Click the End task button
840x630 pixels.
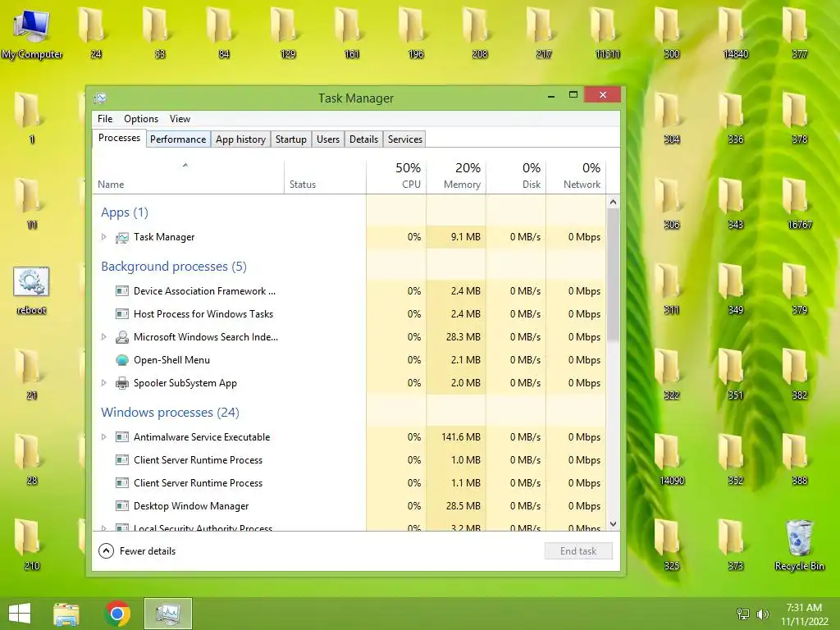coord(578,551)
